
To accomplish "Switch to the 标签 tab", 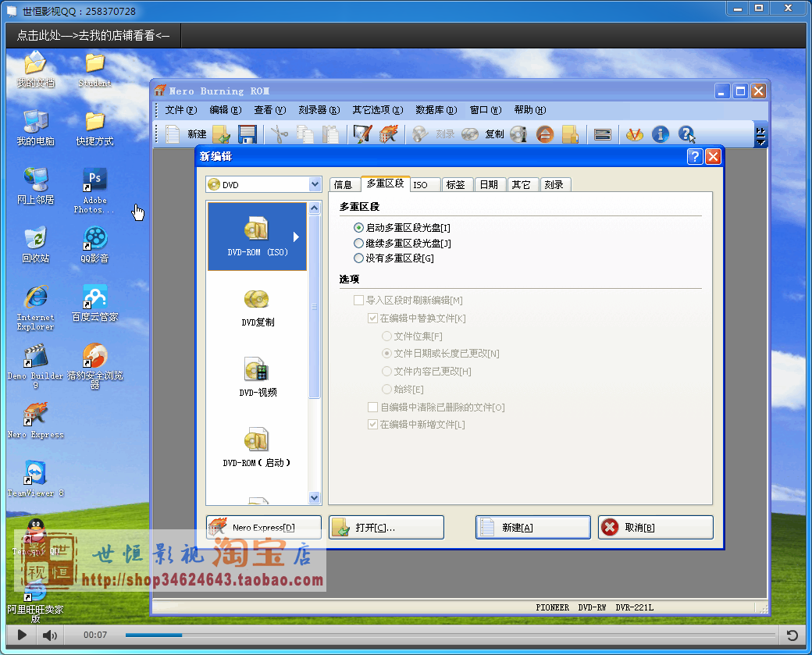I will (x=456, y=185).
